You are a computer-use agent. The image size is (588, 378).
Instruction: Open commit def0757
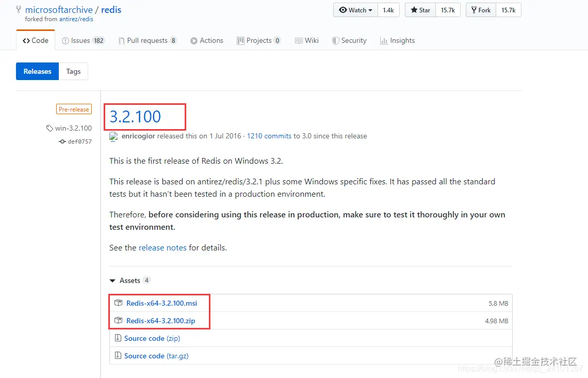[80, 141]
